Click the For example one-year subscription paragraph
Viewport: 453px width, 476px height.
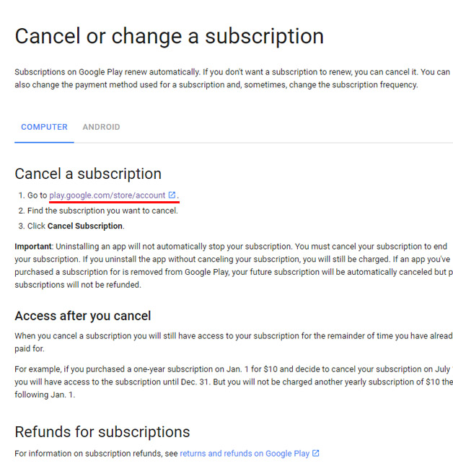(x=234, y=382)
